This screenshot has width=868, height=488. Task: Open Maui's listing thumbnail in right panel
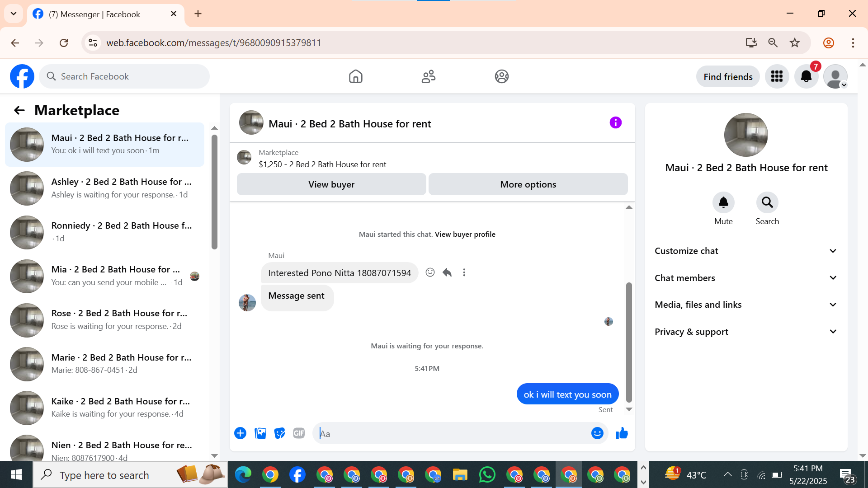[746, 135]
